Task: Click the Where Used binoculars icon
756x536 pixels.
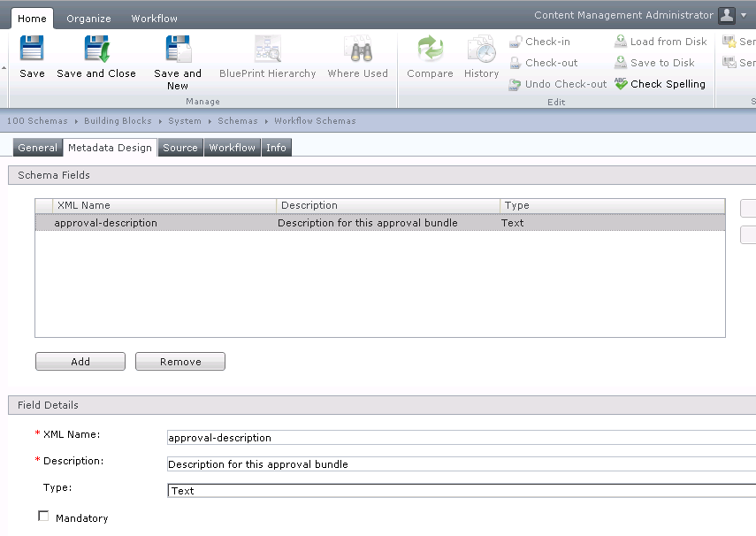Action: [x=357, y=50]
